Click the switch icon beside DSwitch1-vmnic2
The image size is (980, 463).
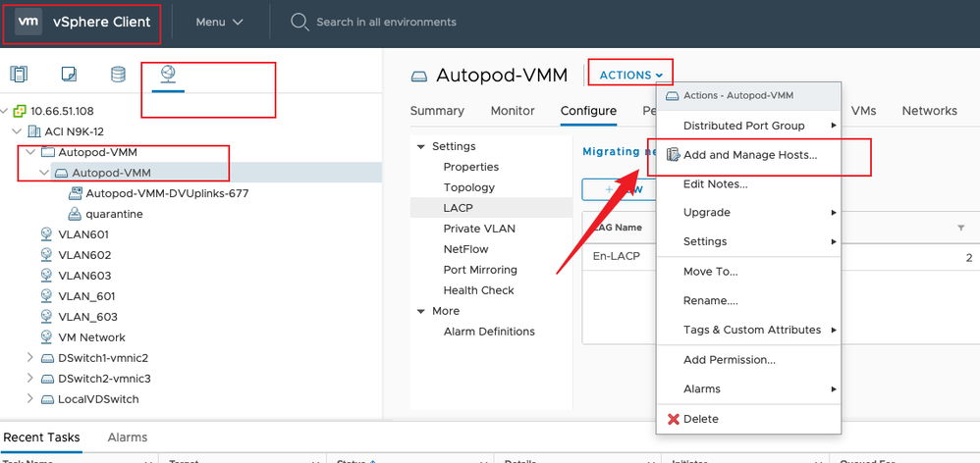point(47,359)
